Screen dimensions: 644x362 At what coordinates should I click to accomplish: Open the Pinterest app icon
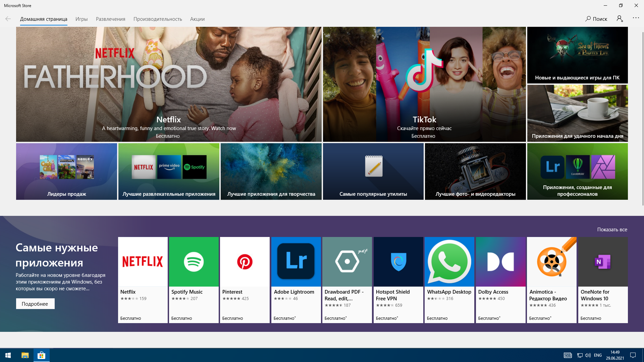coord(245,262)
